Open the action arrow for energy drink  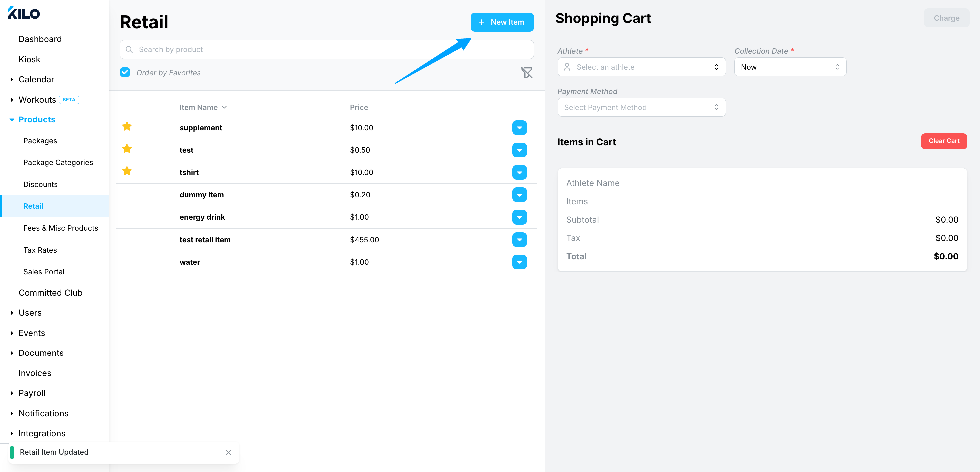[519, 217]
